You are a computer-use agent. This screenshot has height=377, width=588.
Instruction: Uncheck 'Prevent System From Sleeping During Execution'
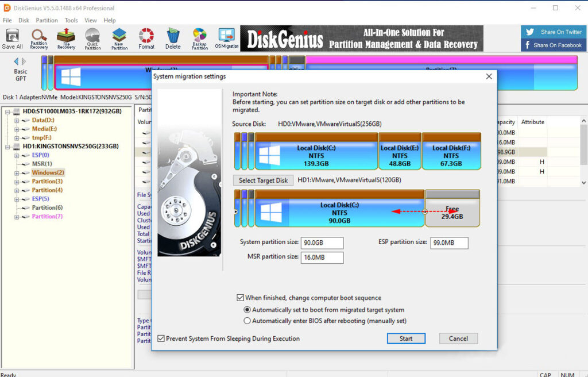click(x=162, y=338)
